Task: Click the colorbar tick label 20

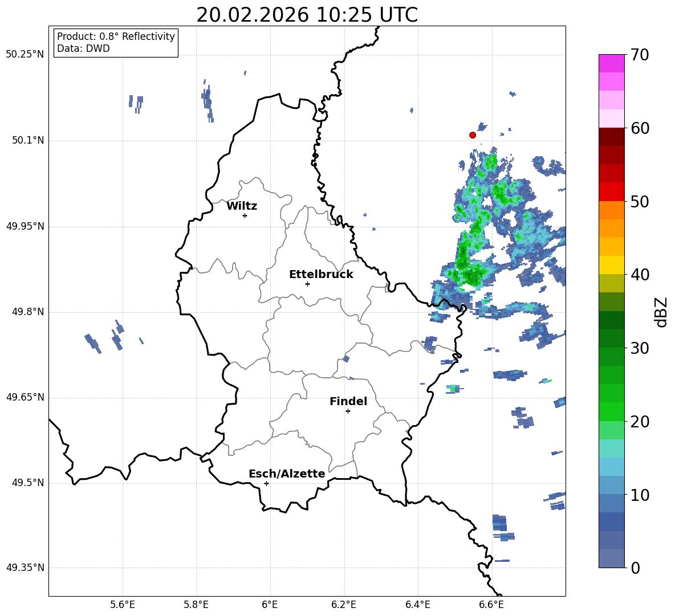Action: point(640,421)
